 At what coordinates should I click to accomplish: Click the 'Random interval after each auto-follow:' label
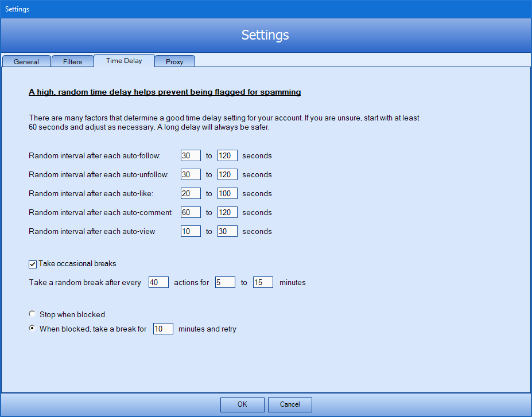click(95, 156)
